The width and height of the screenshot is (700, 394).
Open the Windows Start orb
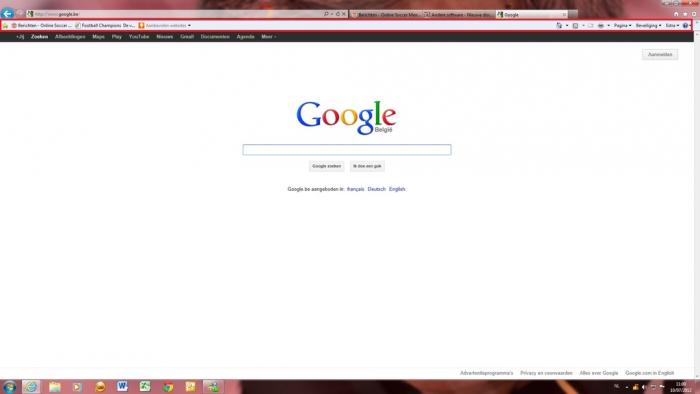[9, 386]
